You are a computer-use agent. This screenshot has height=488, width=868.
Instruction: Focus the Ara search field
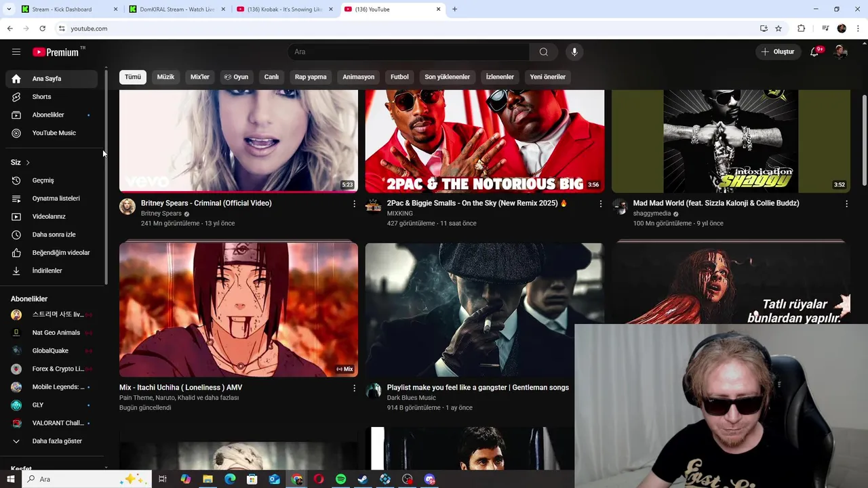pyautogui.click(x=409, y=52)
